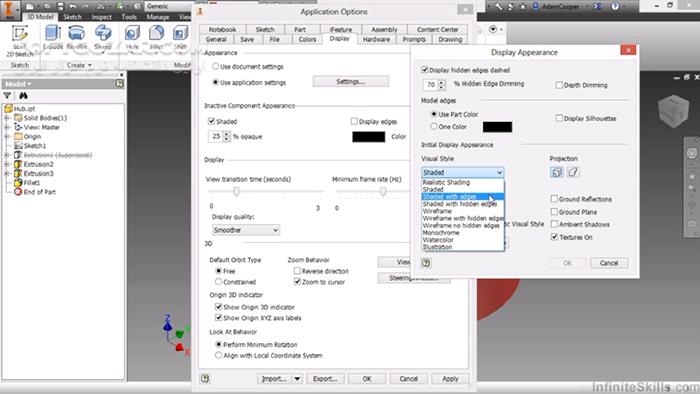This screenshot has height=394, width=700.
Task: Select the Fillet tool
Action: (156, 37)
